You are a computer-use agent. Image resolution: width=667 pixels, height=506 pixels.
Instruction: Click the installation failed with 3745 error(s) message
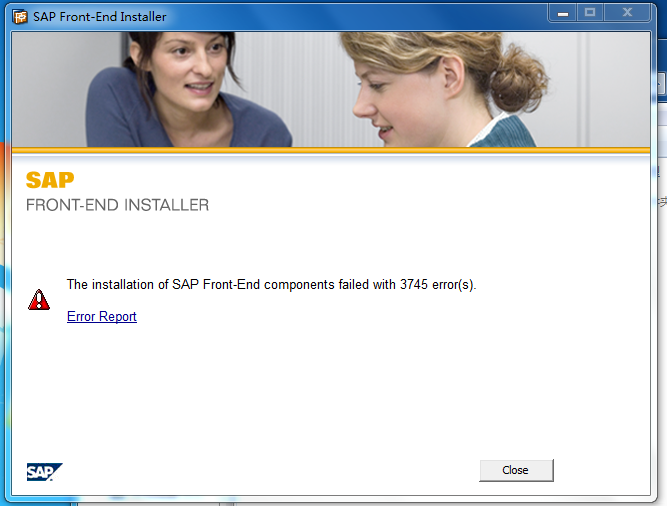click(271, 284)
